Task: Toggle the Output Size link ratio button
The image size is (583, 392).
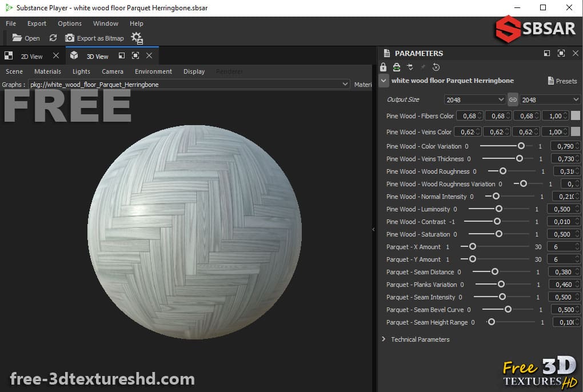Action: tap(513, 99)
